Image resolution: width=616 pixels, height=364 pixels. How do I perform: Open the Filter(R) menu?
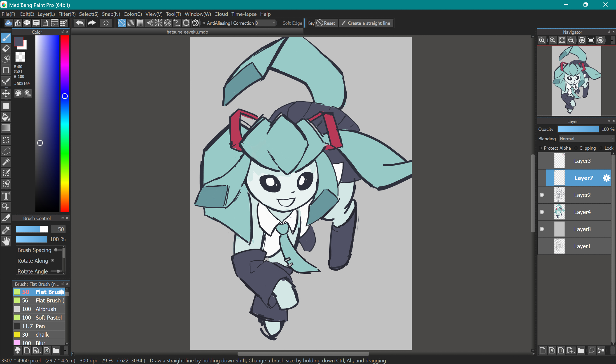(x=67, y=14)
